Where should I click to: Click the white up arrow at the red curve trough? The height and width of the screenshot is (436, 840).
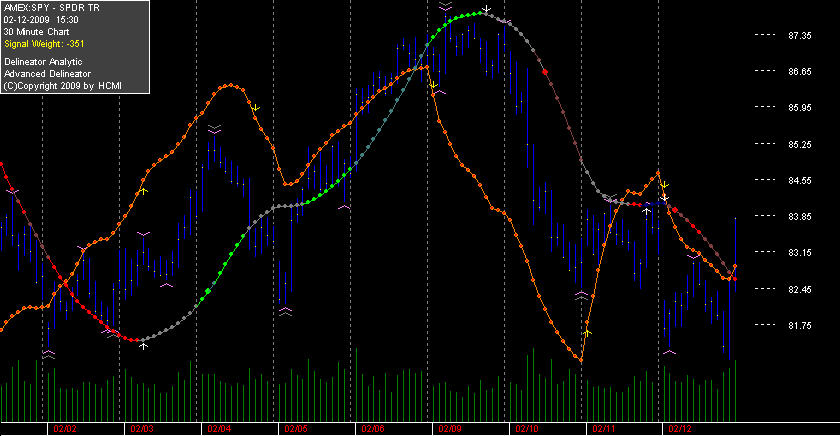pyautogui.click(x=144, y=346)
